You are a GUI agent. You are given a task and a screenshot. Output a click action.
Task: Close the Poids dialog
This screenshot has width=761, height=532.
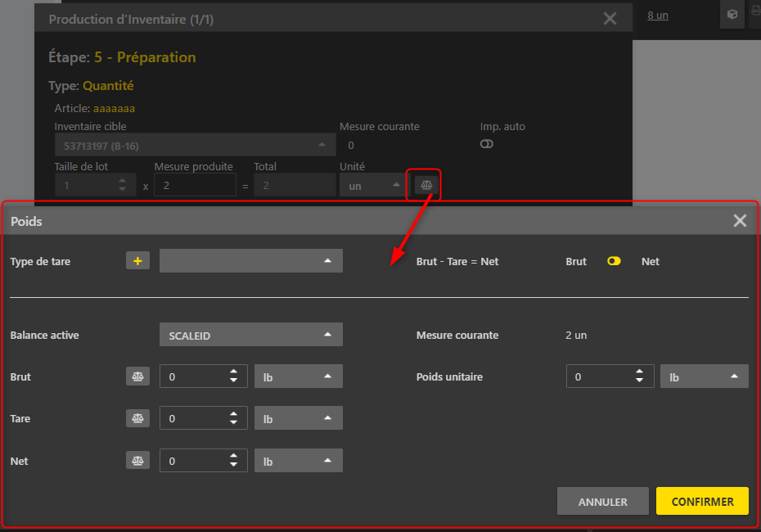tap(740, 221)
